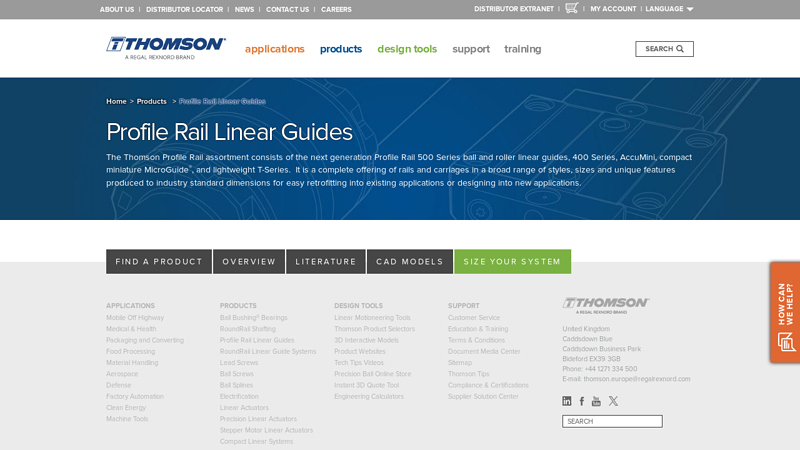Click the header Search button
Image resolution: width=800 pixels, height=450 pixels.
click(x=664, y=49)
